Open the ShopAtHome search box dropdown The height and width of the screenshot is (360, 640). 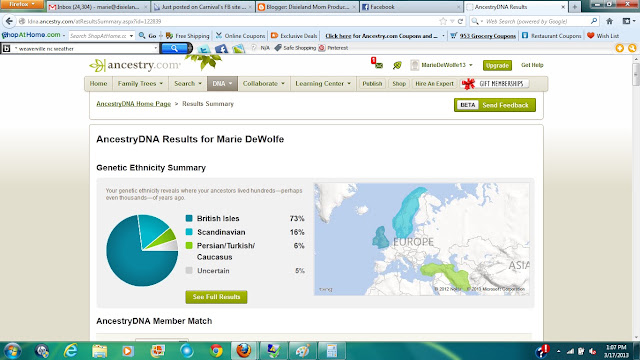131,36
